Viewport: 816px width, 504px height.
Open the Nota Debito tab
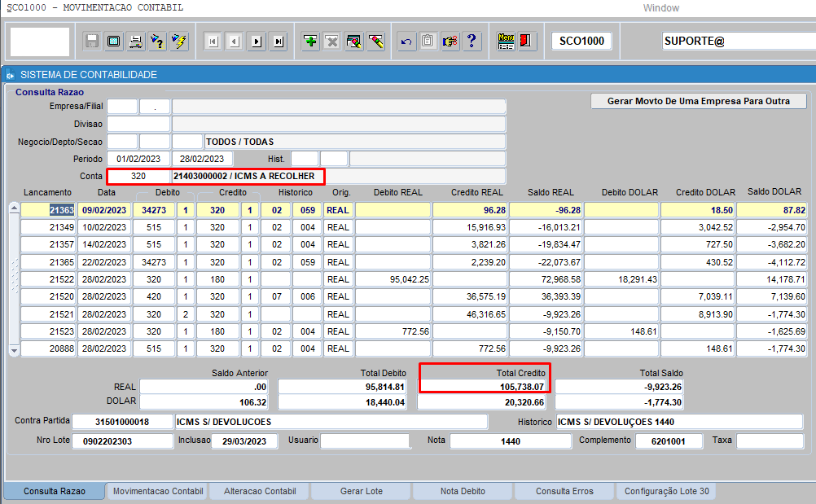[x=463, y=491]
